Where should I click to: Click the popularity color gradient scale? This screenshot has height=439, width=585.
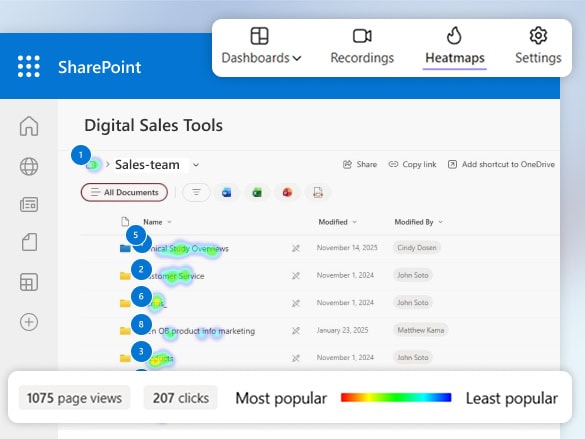[396, 398]
